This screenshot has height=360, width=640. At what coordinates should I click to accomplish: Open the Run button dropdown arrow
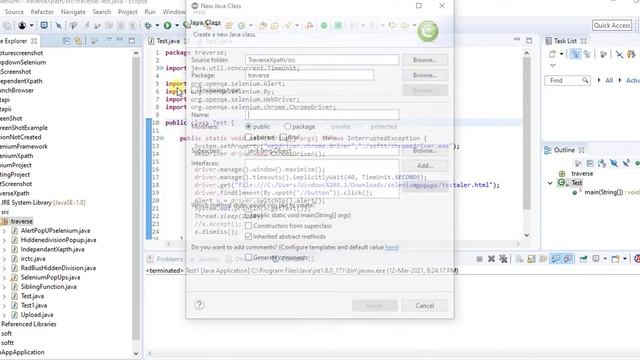point(177,26)
